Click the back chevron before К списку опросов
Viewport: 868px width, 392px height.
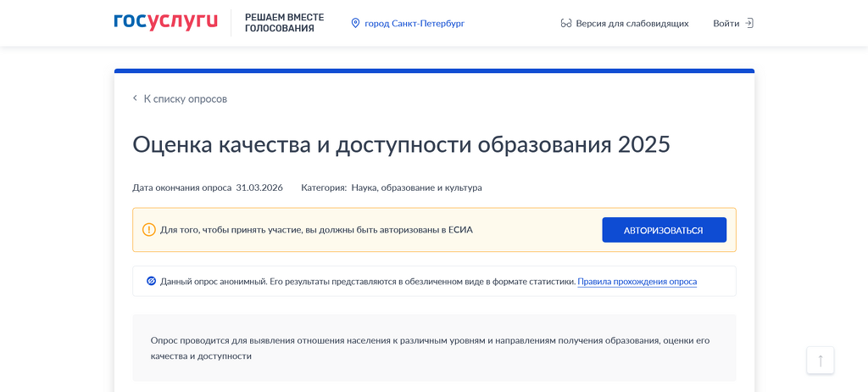click(x=135, y=98)
